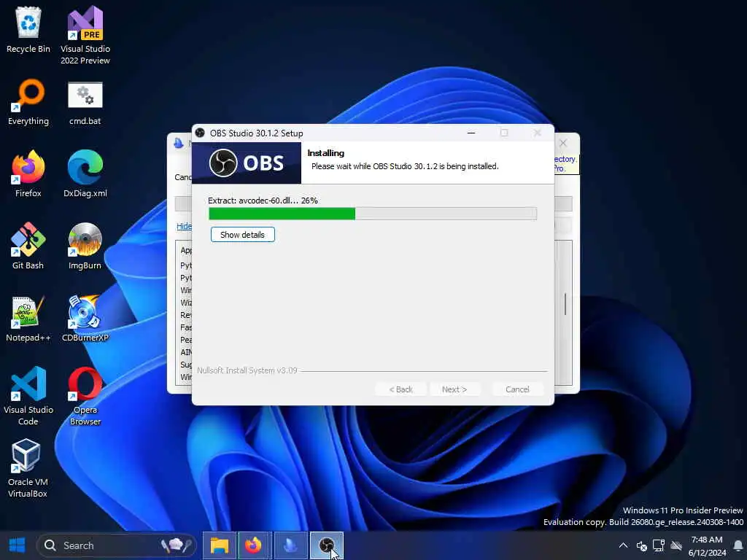
Task: Click the OBS logo banner image
Action: pos(247,163)
